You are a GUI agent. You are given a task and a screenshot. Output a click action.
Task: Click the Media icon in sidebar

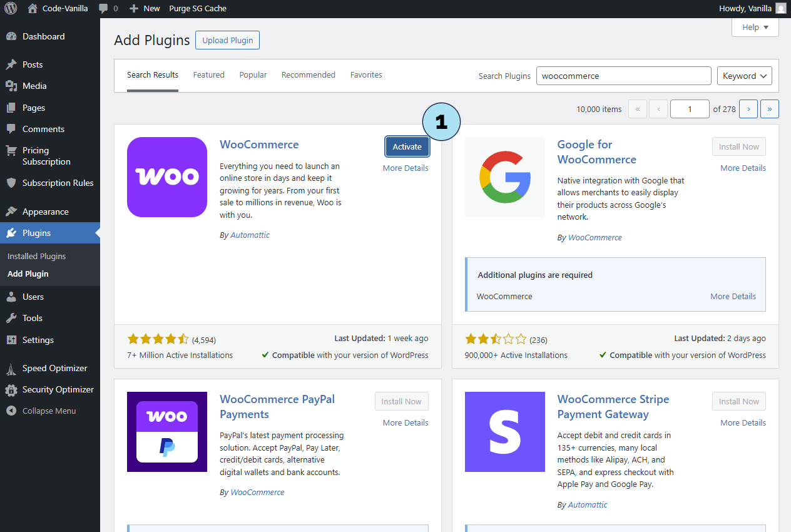tap(11, 86)
